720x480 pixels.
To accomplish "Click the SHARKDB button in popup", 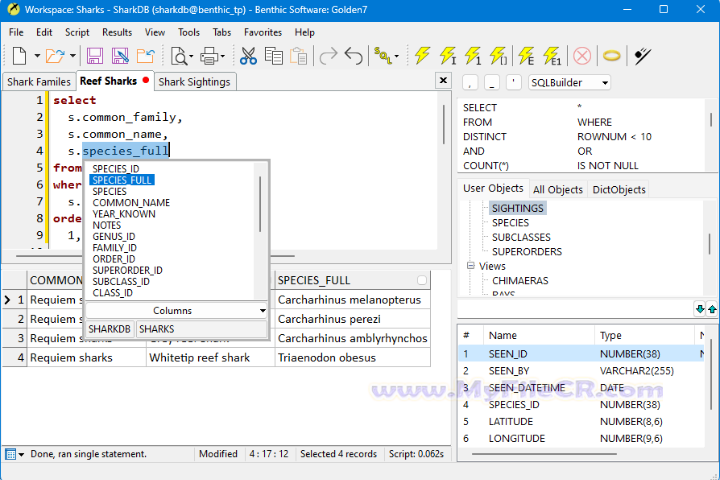I will [x=109, y=329].
